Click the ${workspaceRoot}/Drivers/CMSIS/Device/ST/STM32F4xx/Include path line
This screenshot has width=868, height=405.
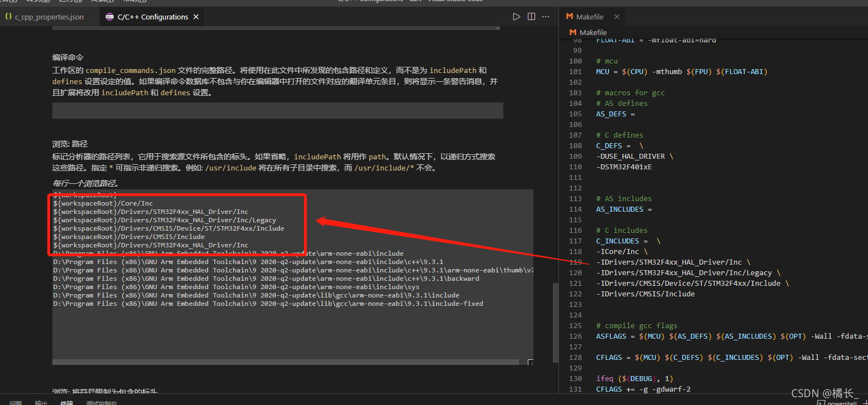coord(169,228)
